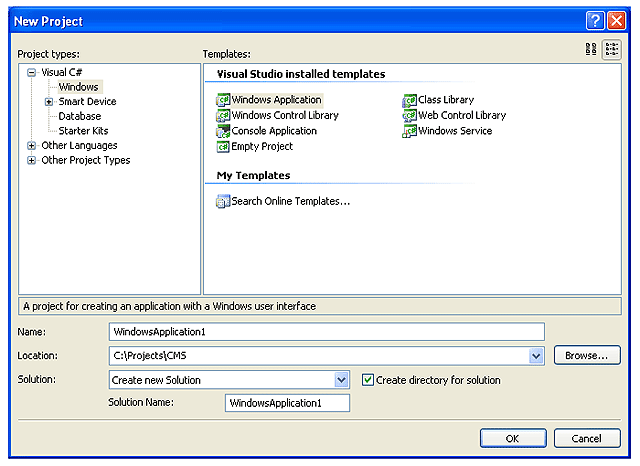Click the 'Class Library' template label
This screenshot has width=640, height=466.
(x=446, y=100)
